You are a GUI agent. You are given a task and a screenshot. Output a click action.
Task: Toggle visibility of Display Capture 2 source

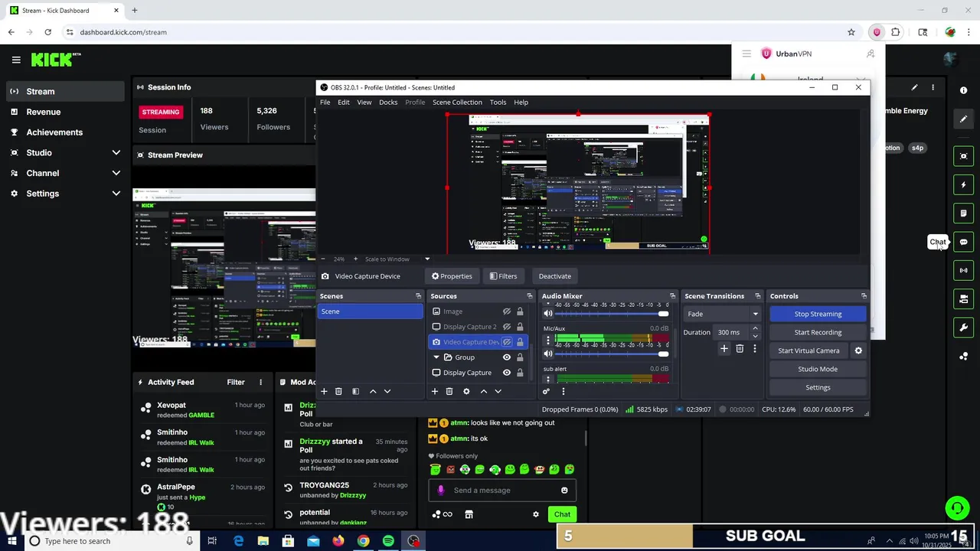point(506,327)
